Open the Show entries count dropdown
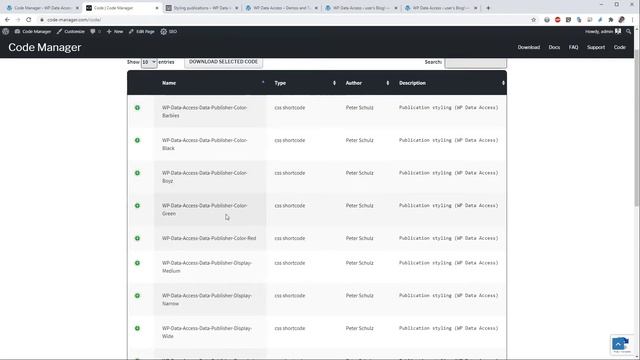 point(149,62)
